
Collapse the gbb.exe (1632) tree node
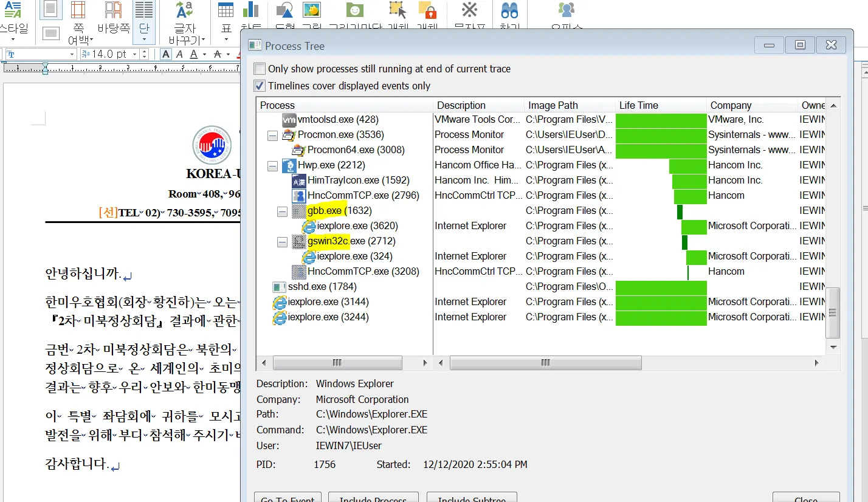282,211
